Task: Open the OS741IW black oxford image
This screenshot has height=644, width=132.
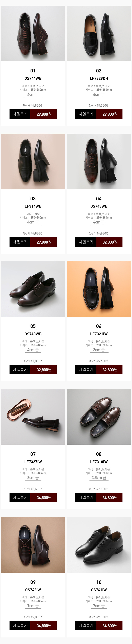Action: [x=99, y=545]
